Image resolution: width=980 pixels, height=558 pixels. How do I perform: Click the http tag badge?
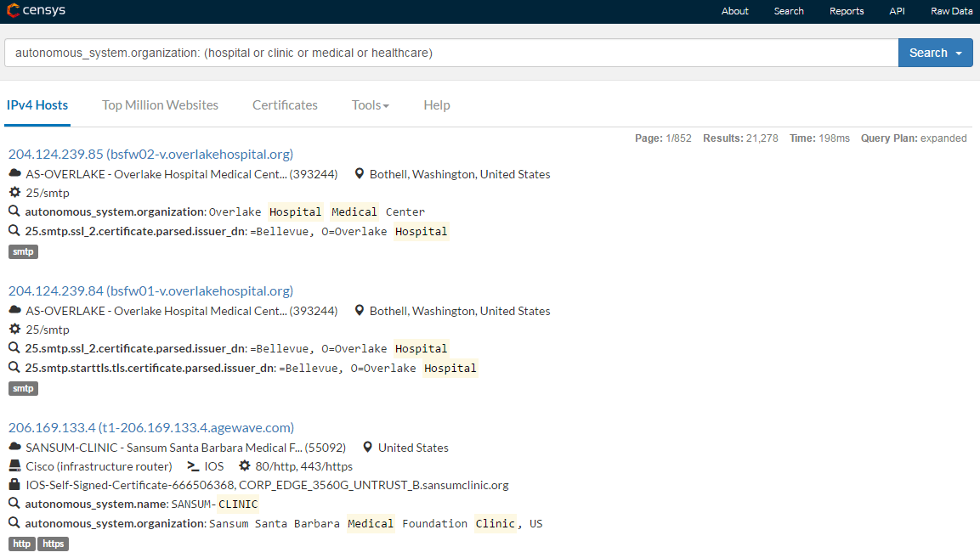[x=22, y=544]
